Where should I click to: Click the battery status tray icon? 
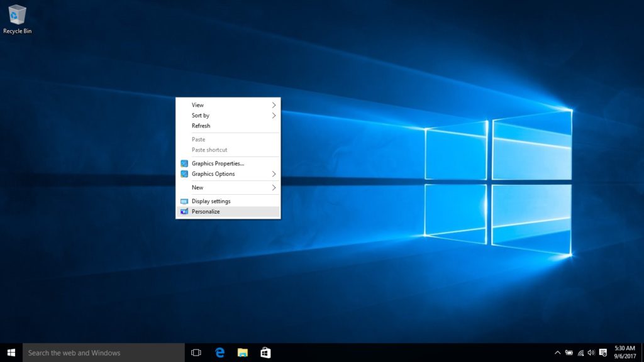[569, 353]
